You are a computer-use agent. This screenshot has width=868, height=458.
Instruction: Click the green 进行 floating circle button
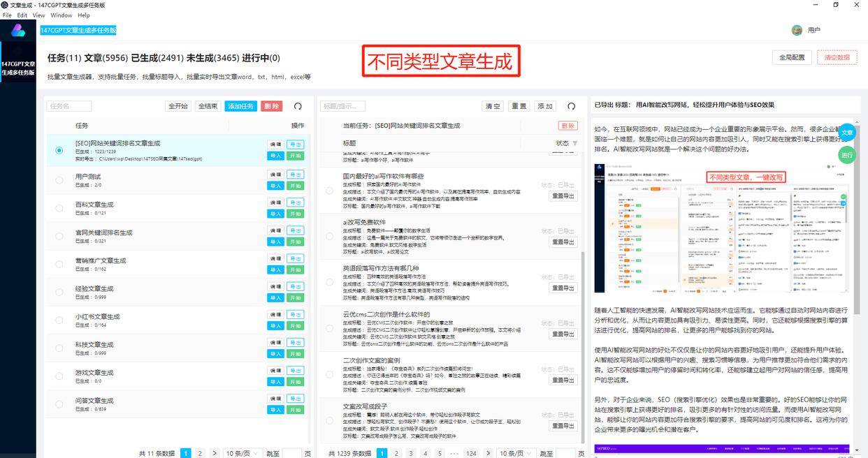coord(847,155)
